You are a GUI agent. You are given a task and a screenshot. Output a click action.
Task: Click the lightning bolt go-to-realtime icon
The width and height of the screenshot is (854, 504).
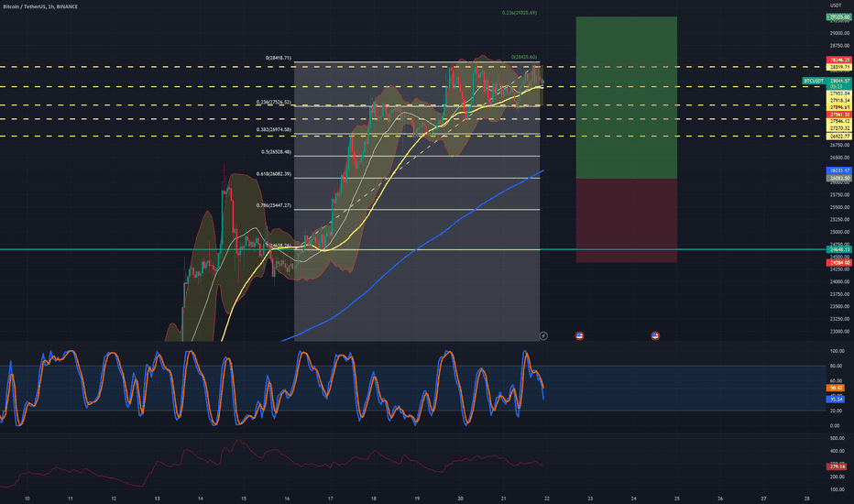pos(543,336)
